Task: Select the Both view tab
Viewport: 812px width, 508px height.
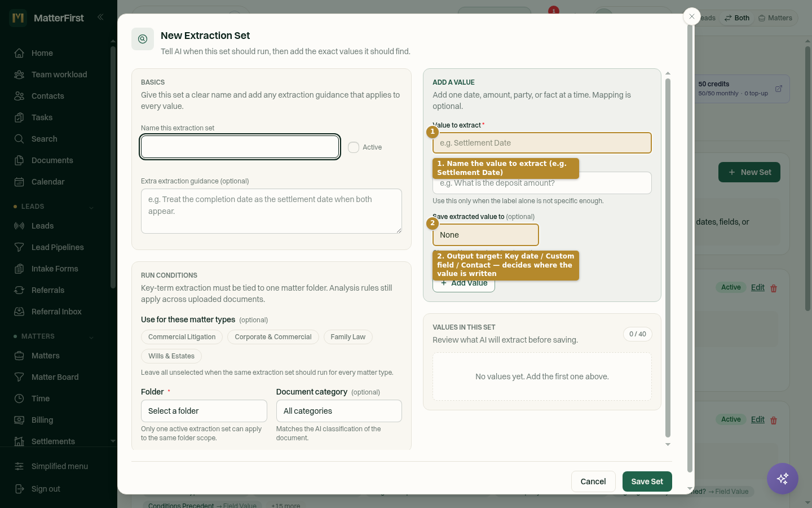Action: click(x=737, y=18)
